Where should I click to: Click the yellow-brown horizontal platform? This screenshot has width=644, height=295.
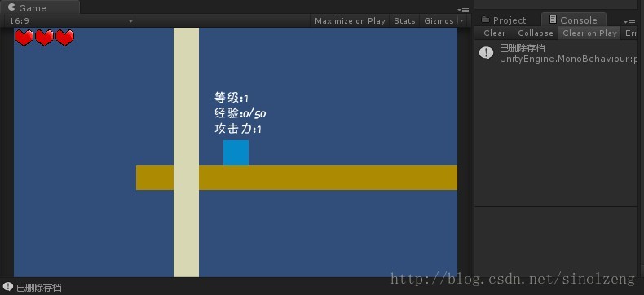point(297,178)
